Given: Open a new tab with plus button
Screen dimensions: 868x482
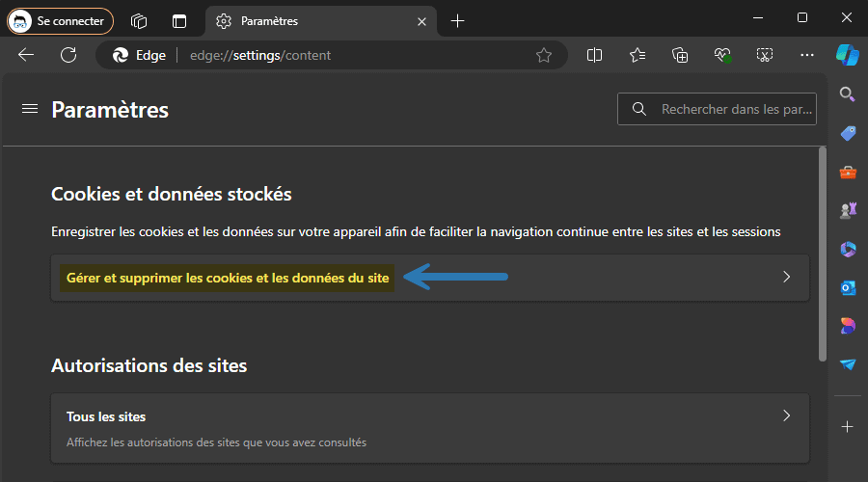Looking at the screenshot, I should pos(457,21).
